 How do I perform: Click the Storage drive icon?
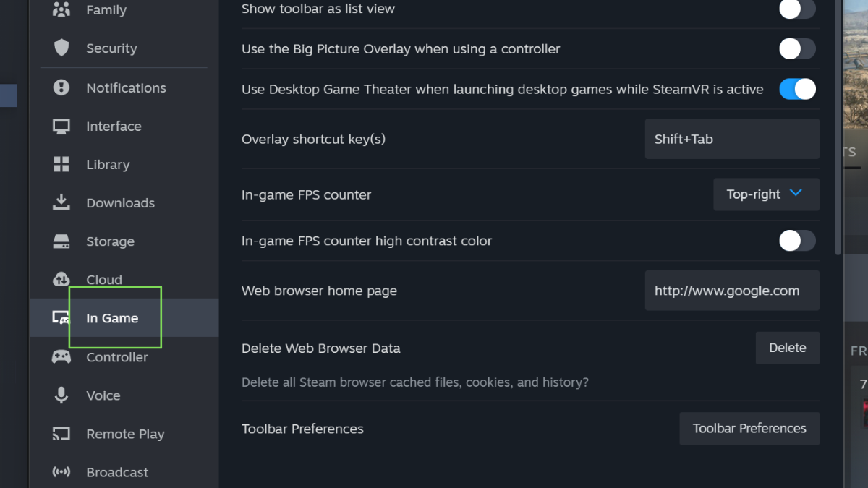coord(61,241)
